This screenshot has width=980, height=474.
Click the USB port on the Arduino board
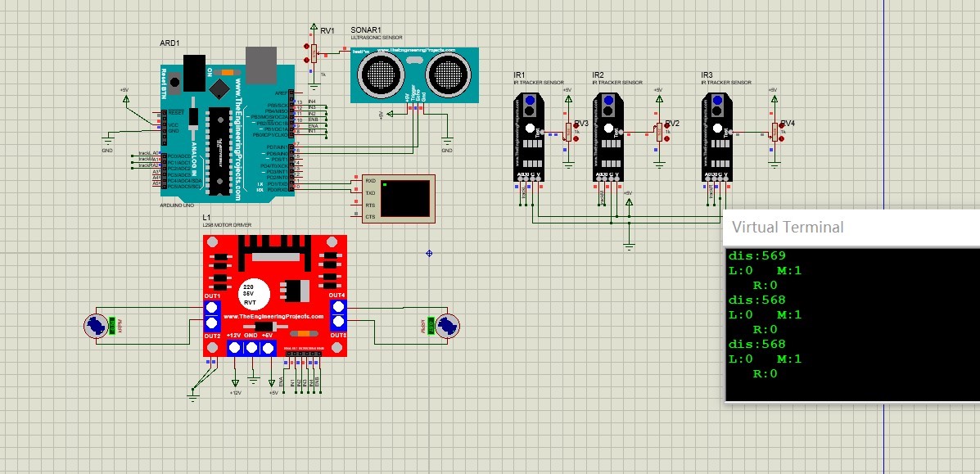pos(260,65)
